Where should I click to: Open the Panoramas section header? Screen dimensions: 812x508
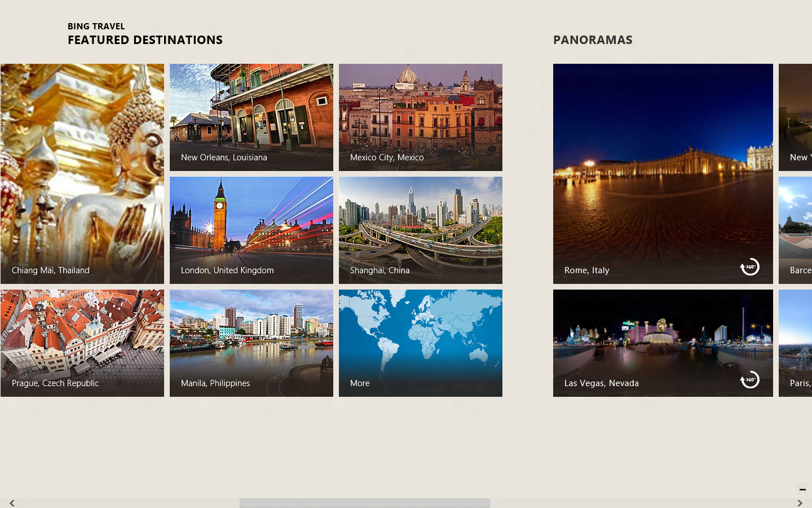[x=593, y=40]
